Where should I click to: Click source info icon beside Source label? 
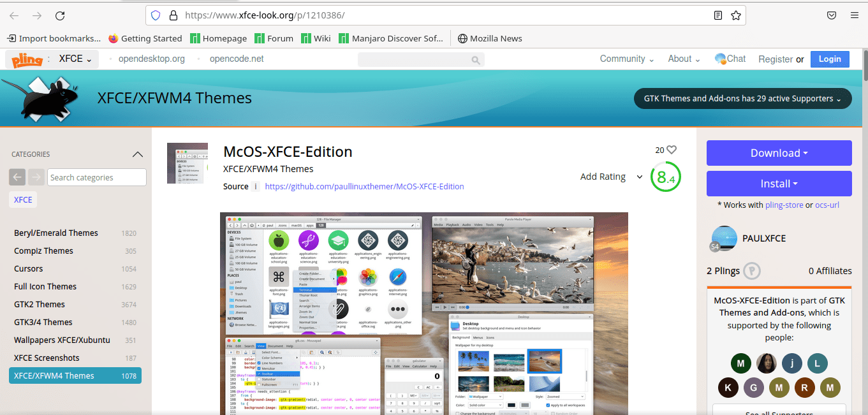pyautogui.click(x=256, y=187)
